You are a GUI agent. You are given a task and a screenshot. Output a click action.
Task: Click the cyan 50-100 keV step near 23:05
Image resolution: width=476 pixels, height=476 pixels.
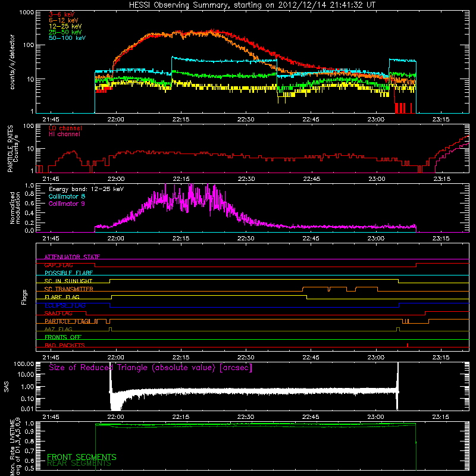coord(403,61)
